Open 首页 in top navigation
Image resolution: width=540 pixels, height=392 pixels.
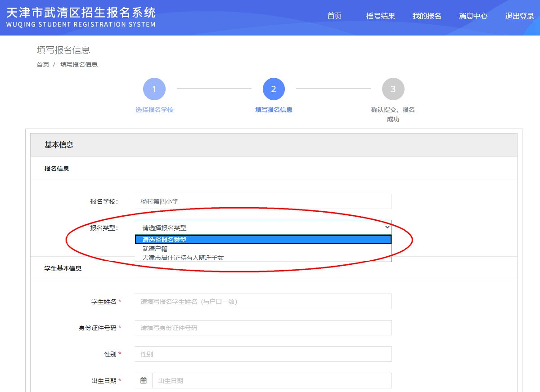(334, 16)
